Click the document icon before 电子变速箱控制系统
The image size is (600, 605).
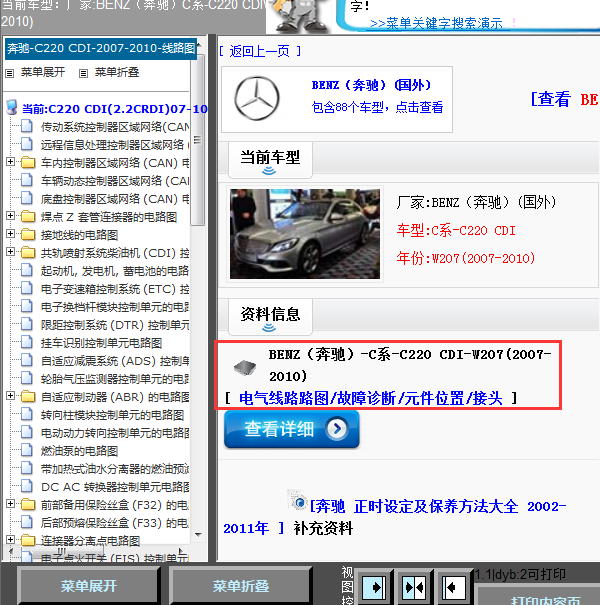tap(27, 289)
